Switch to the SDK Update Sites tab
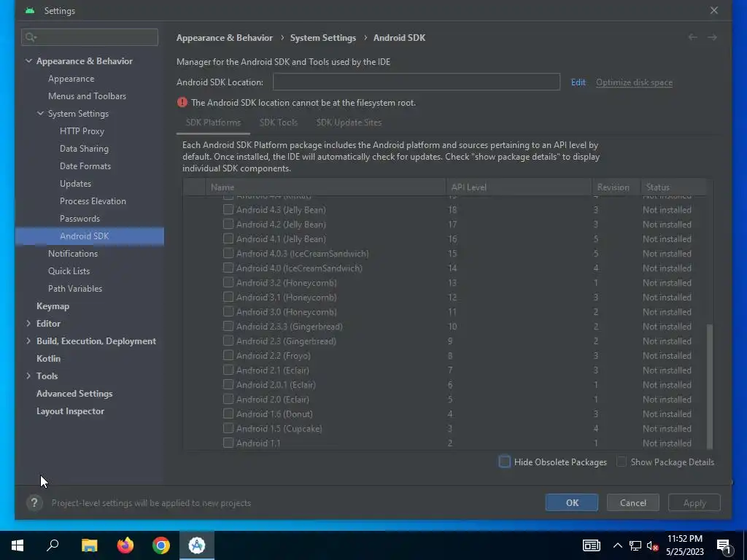 coord(349,122)
